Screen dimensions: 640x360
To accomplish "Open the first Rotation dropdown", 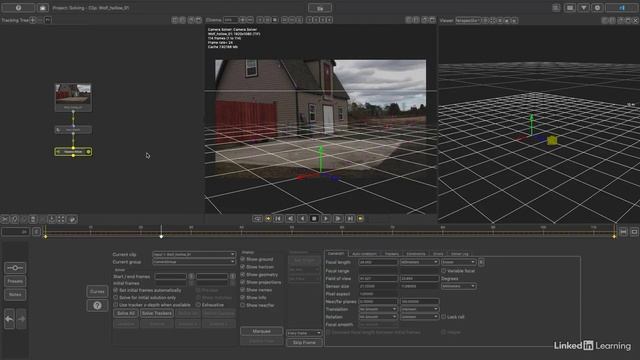I will pos(378,317).
